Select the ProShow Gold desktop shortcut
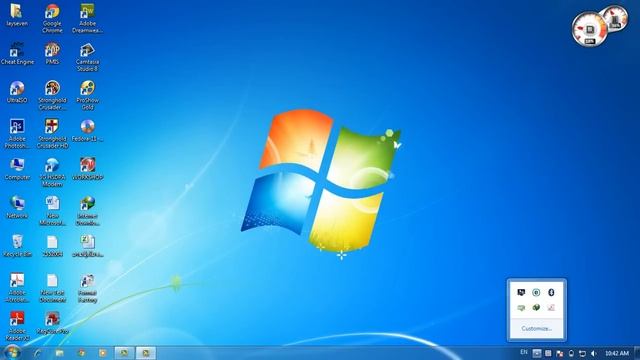 pos(87,95)
